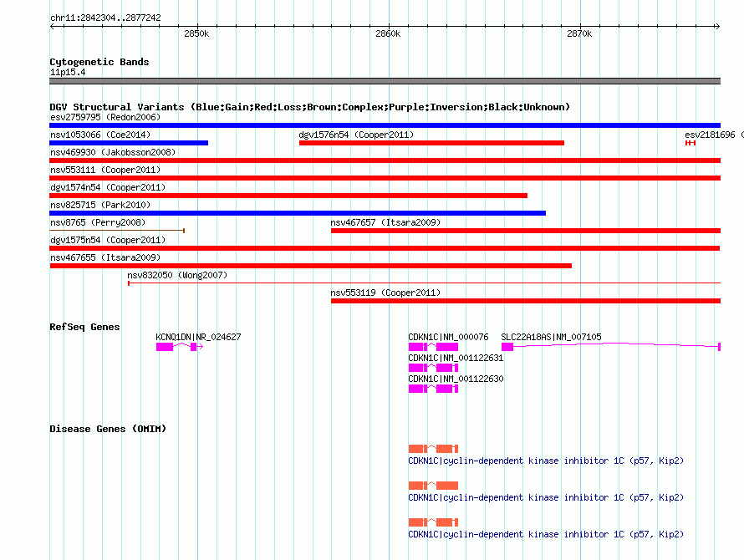
Task: Click the Disease Genes (OMIM) track title
Action: pos(108,429)
